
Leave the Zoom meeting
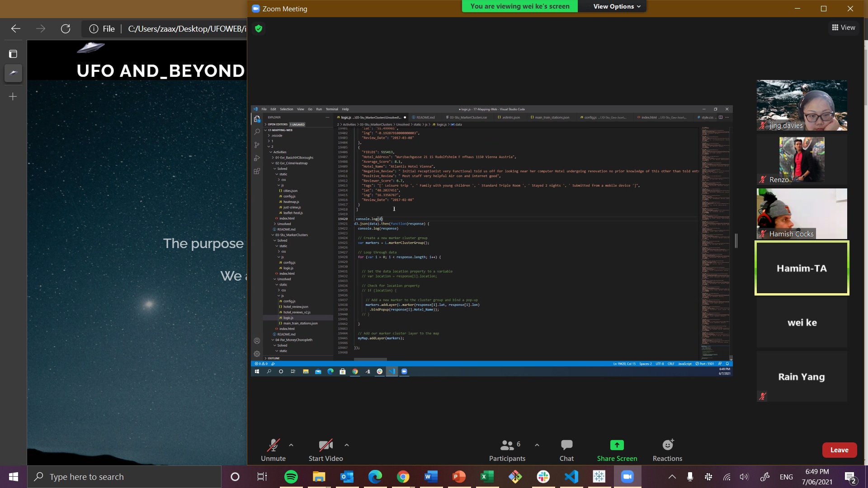[839, 450]
